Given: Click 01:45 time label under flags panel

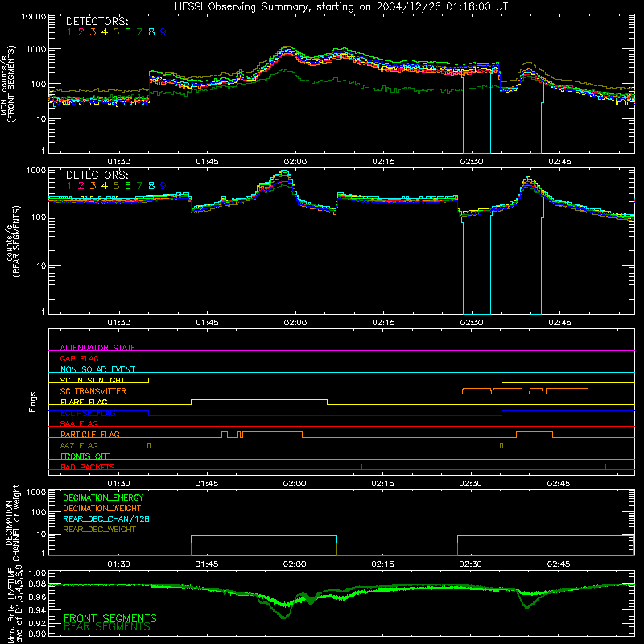Looking at the screenshot, I should pyautogui.click(x=207, y=484).
